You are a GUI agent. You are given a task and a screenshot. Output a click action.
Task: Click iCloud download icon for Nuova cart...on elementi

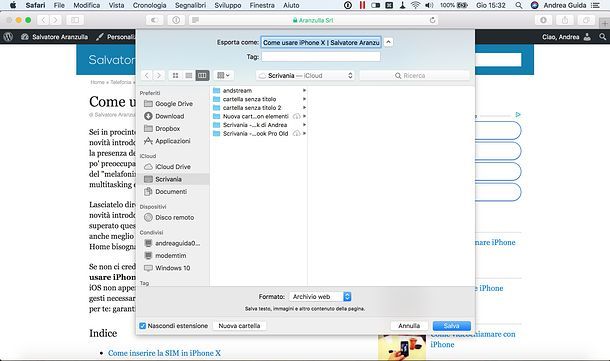(x=296, y=116)
